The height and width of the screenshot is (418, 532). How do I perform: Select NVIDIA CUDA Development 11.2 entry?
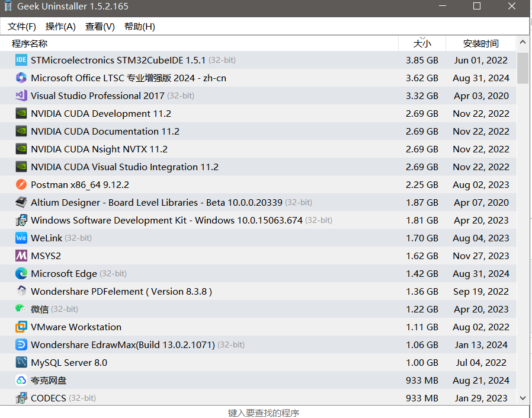101,113
